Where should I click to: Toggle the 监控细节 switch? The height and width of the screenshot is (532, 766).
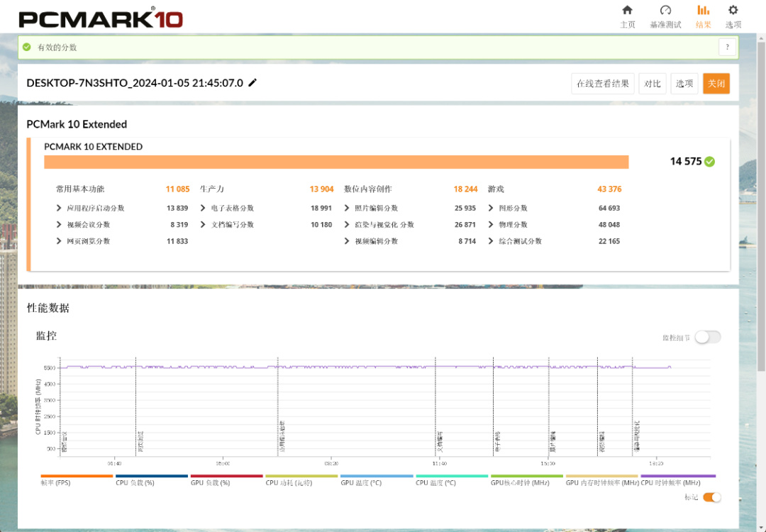pos(708,337)
